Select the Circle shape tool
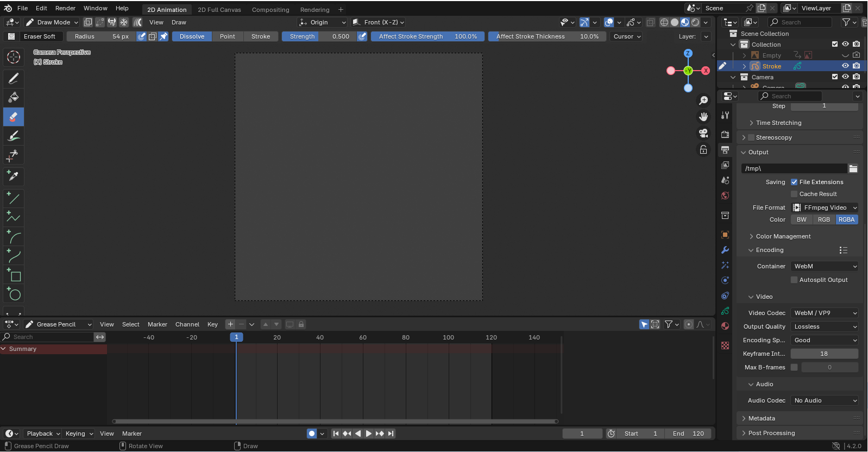Image resolution: width=868 pixels, height=452 pixels. click(14, 295)
